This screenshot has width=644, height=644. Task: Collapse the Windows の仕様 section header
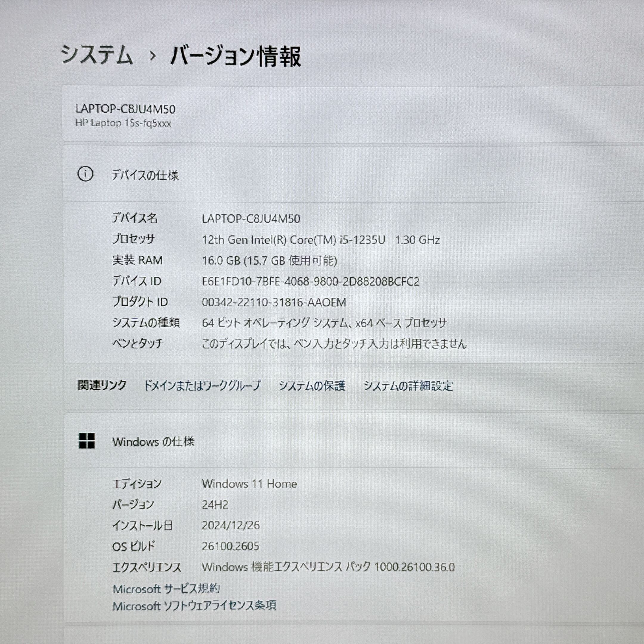153,442
